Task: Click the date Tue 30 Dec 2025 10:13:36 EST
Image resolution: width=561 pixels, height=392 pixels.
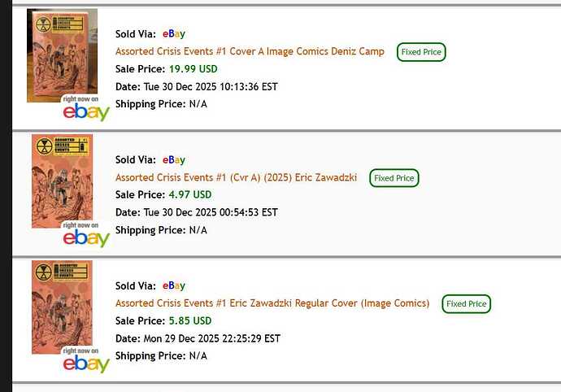Action: tap(211, 87)
